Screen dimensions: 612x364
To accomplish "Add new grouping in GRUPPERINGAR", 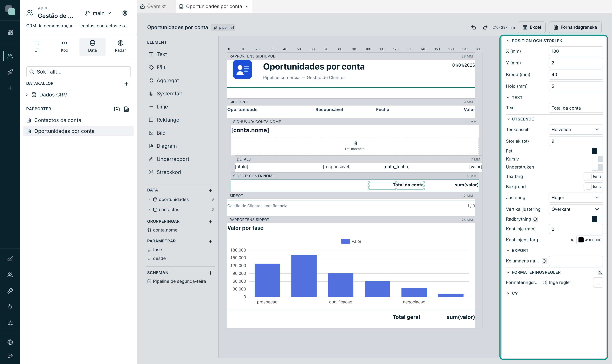I will [x=210, y=221].
